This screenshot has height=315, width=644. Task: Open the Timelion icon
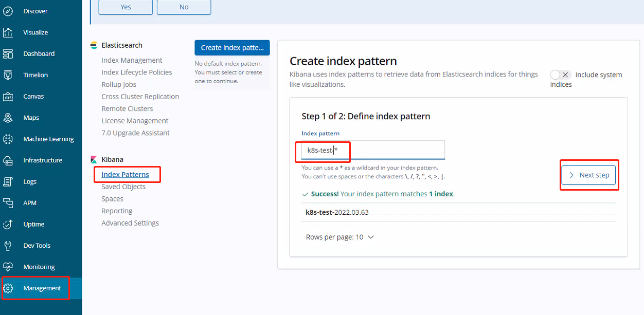click(x=8, y=75)
